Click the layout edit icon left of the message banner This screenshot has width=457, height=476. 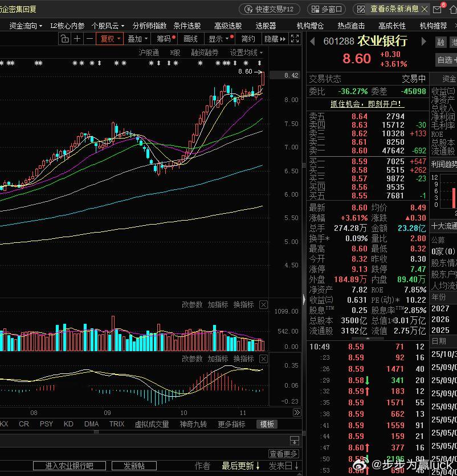361,10
